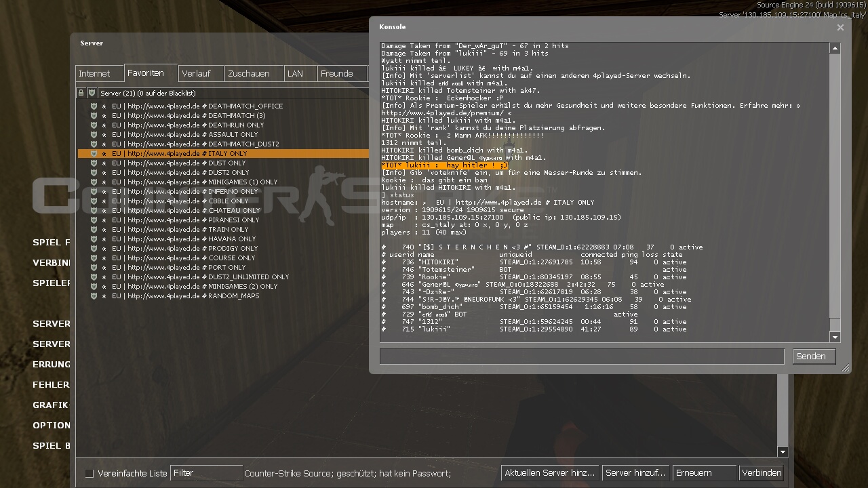Screen dimensions: 868x488
Task: Click shield icon on PORT ONLY row
Action: click(x=94, y=268)
